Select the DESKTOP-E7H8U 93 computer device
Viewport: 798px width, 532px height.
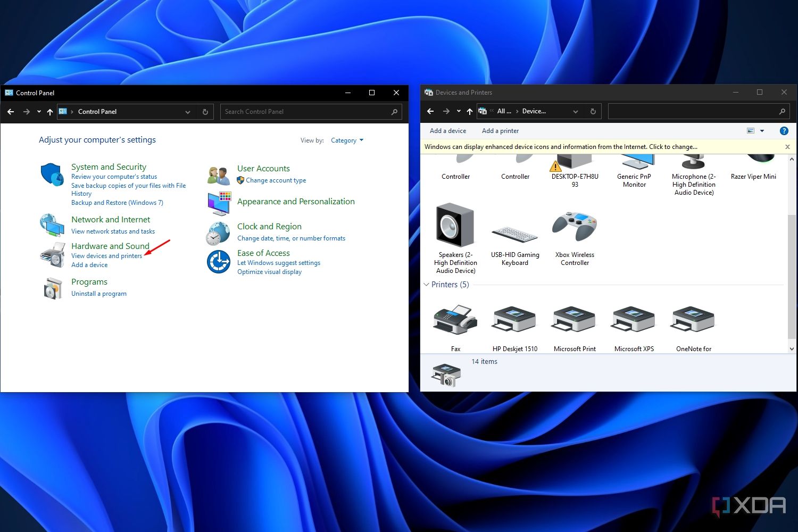(x=575, y=171)
